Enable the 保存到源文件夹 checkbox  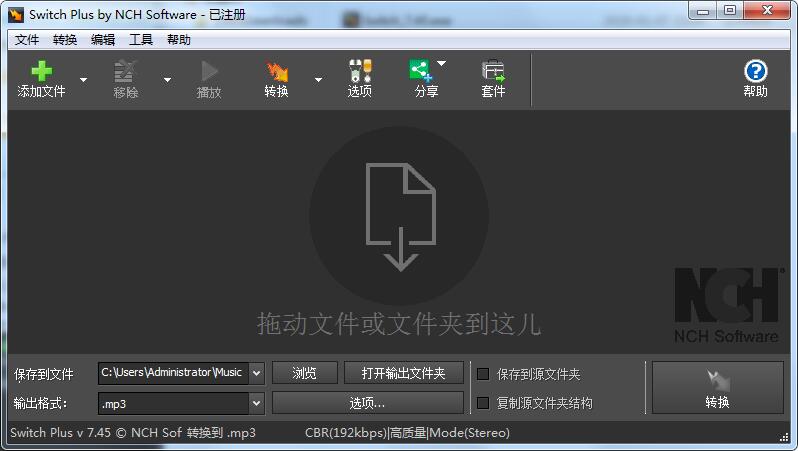[483, 374]
